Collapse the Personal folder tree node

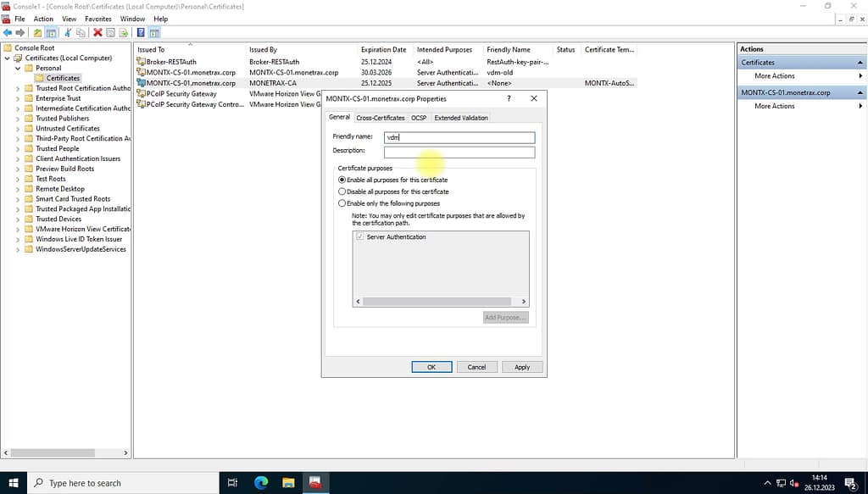click(19, 68)
